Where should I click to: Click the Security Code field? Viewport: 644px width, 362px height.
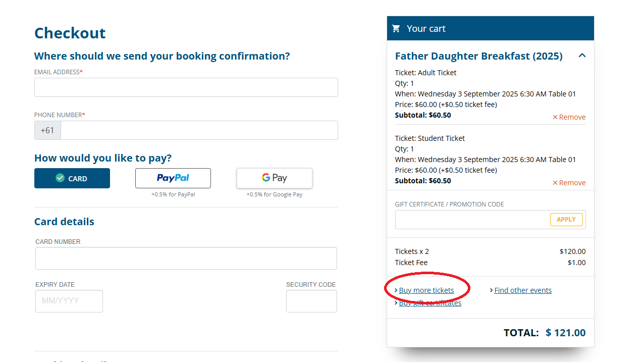pos(311,301)
